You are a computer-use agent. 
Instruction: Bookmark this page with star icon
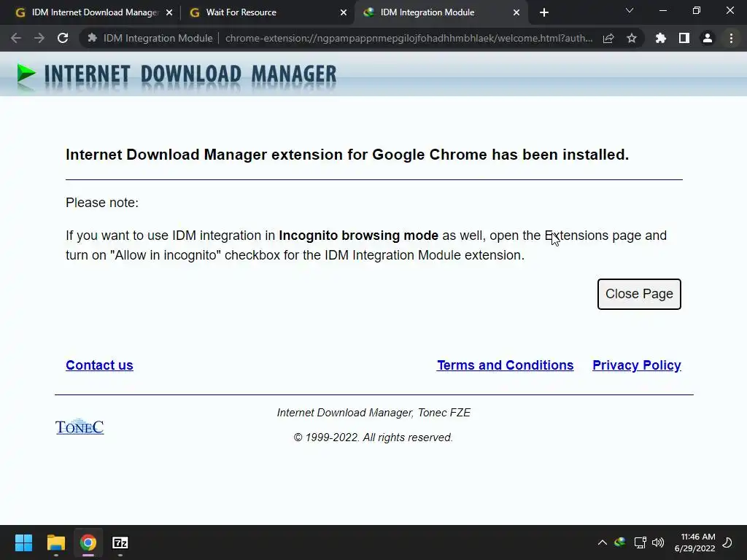632,38
